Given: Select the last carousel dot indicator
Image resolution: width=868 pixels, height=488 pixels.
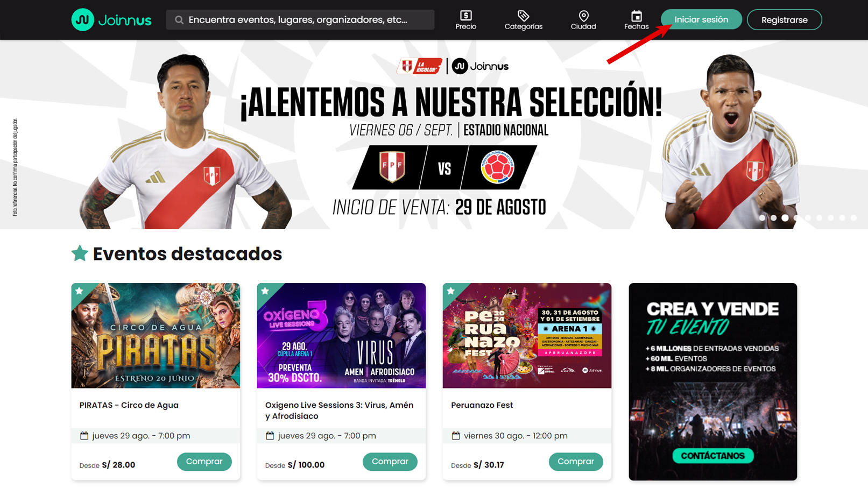Looking at the screenshot, I should click(x=853, y=218).
